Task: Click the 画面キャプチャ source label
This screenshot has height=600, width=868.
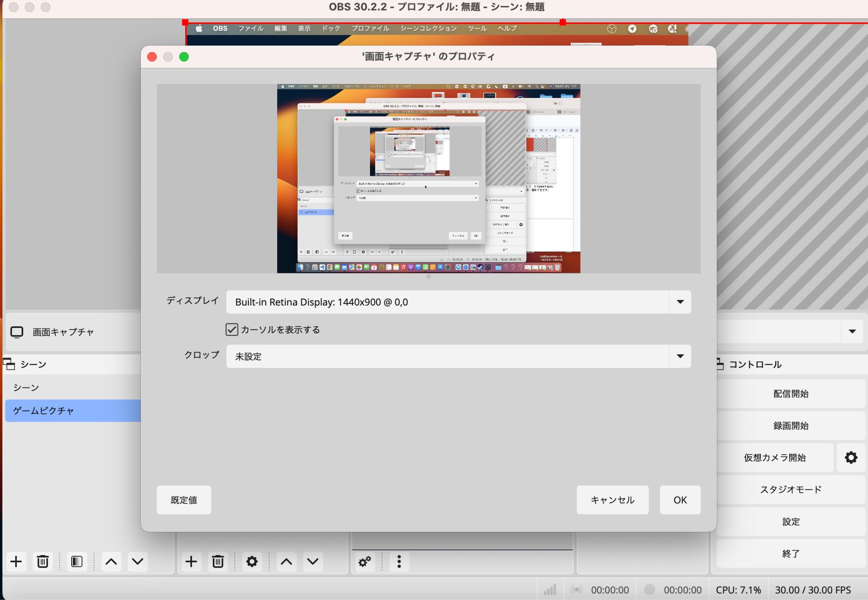Action: (63, 332)
